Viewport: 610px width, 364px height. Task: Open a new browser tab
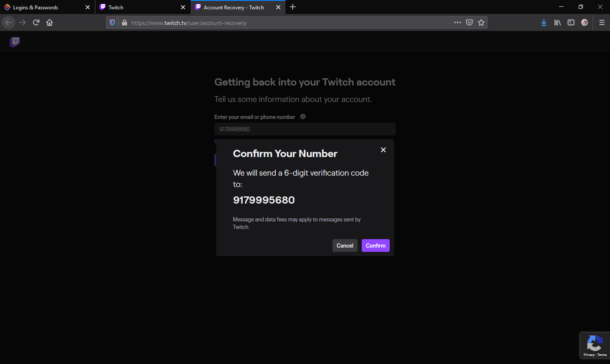293,7
